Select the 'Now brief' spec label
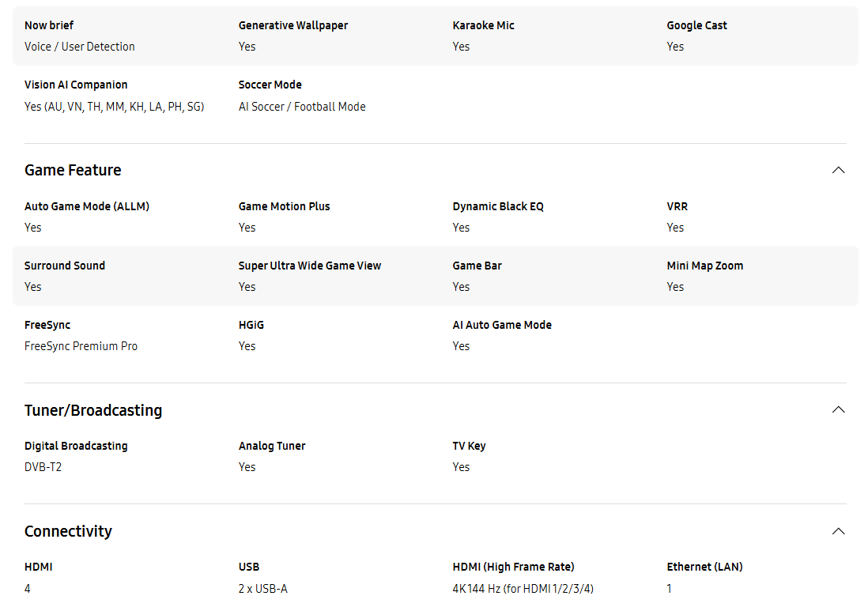This screenshot has width=868, height=607. point(49,25)
